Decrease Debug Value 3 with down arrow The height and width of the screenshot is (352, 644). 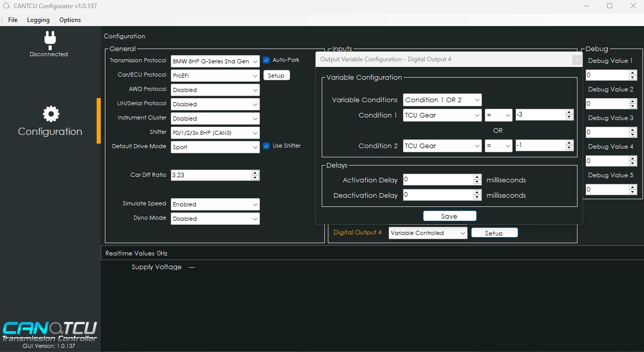tap(633, 135)
